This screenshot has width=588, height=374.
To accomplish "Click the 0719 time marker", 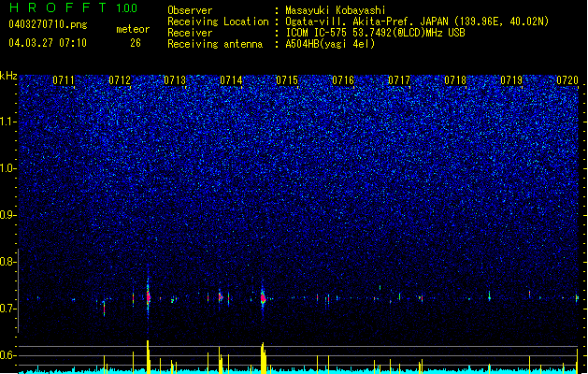I will [511, 80].
